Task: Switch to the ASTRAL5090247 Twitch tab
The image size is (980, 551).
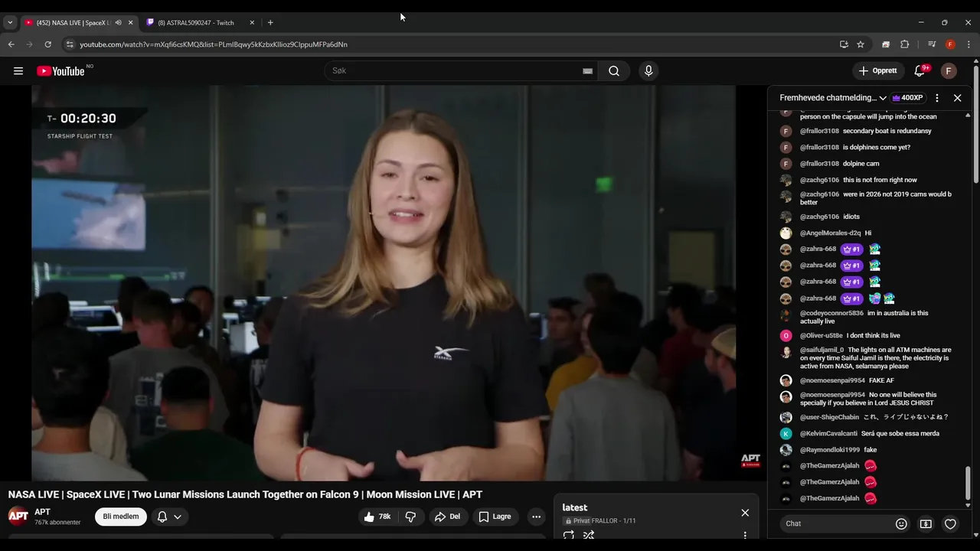Action: pyautogui.click(x=195, y=23)
